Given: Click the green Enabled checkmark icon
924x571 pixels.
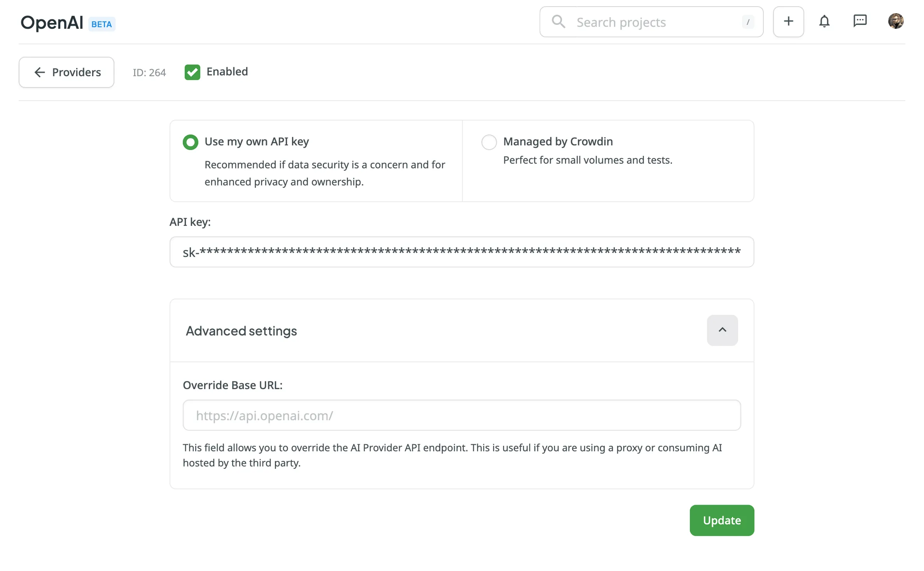Looking at the screenshot, I should click(x=192, y=72).
